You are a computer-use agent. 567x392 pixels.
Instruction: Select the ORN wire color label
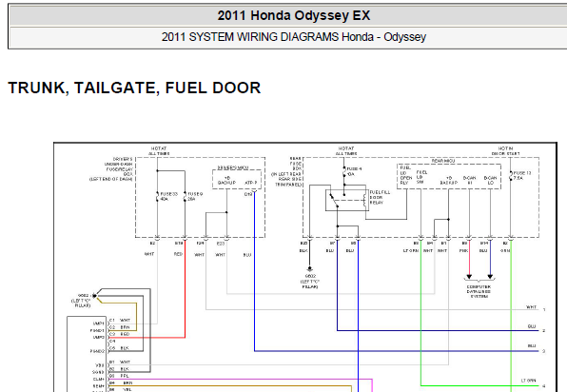coord(505,250)
